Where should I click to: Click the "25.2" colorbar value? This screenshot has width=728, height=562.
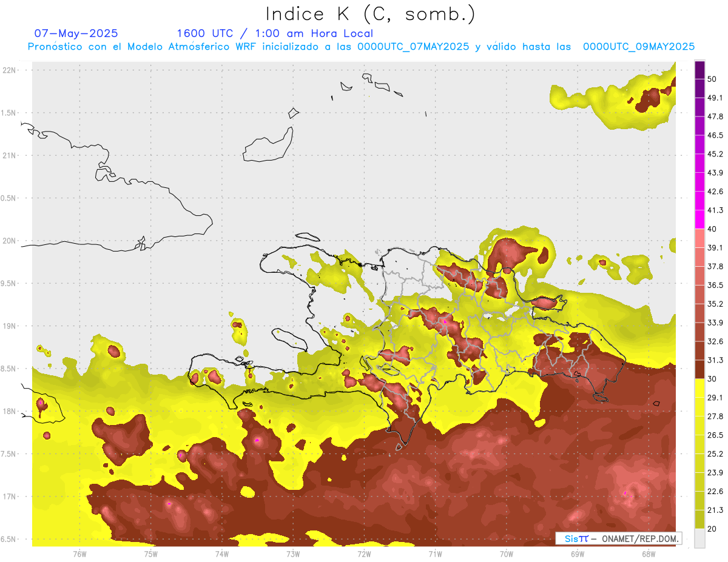pyautogui.click(x=715, y=453)
